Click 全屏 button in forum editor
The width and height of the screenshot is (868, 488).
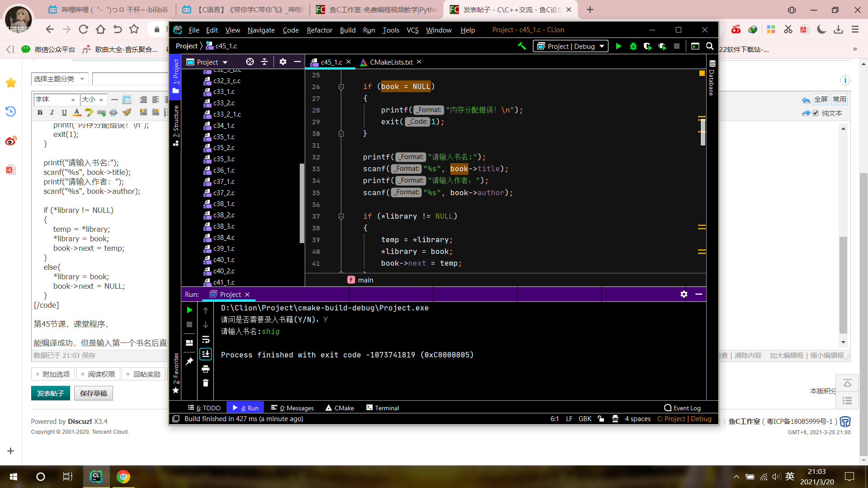(821, 99)
